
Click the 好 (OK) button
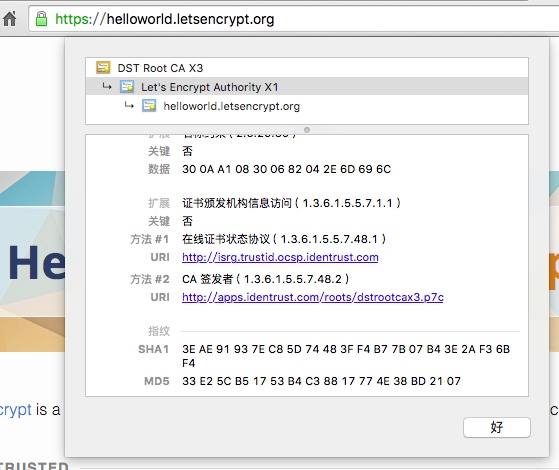coord(497,427)
